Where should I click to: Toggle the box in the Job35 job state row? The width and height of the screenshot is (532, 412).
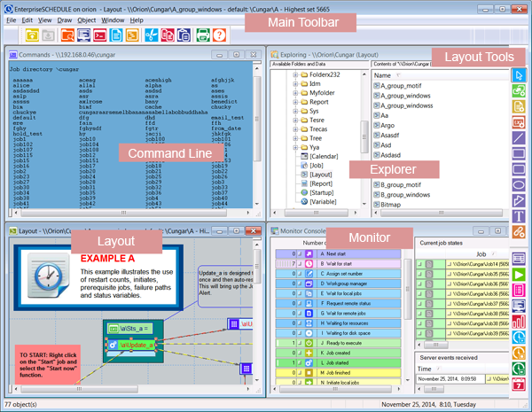coord(419,274)
